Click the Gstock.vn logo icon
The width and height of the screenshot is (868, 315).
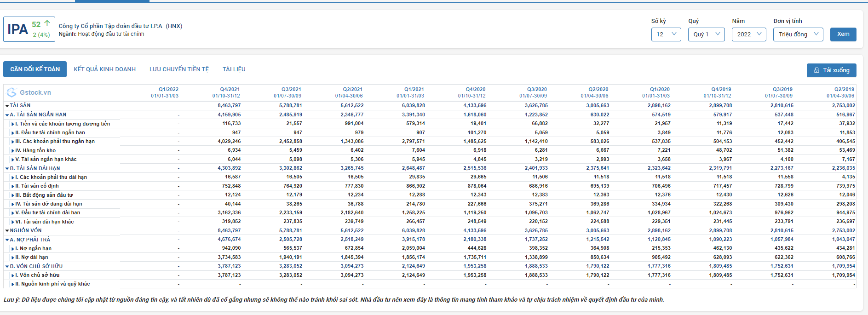pyautogui.click(x=11, y=92)
